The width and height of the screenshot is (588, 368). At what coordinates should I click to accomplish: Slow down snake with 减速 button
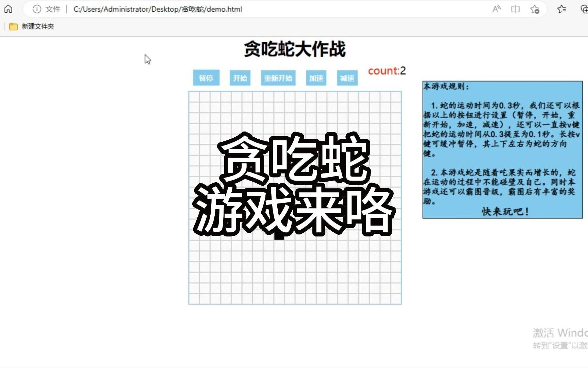pyautogui.click(x=347, y=78)
